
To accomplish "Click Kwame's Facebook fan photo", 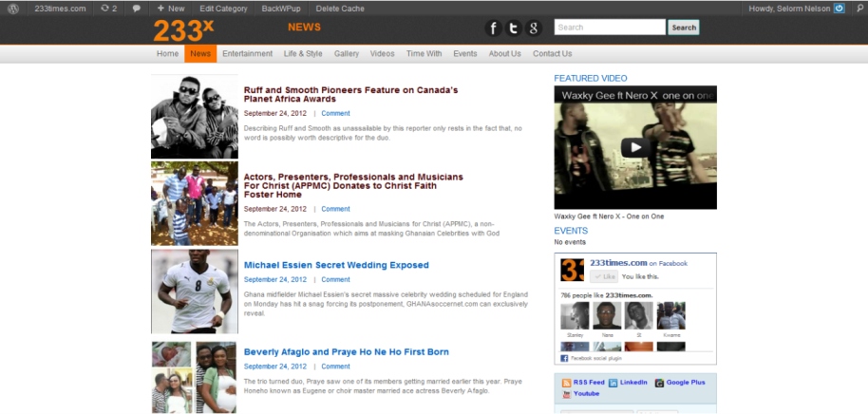I will [x=670, y=315].
